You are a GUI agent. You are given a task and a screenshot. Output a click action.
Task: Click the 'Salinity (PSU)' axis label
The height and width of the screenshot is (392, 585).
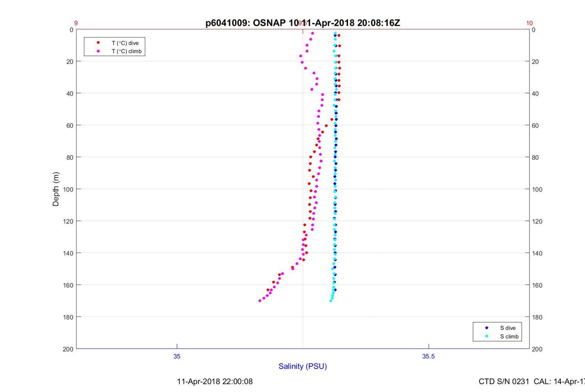pyautogui.click(x=303, y=366)
